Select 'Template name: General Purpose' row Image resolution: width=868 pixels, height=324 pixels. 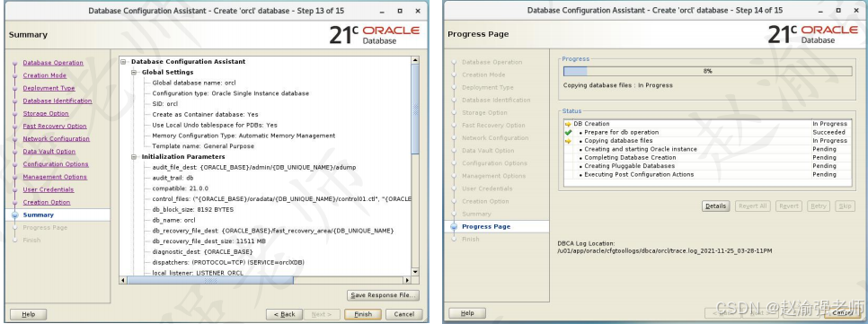[203, 146]
